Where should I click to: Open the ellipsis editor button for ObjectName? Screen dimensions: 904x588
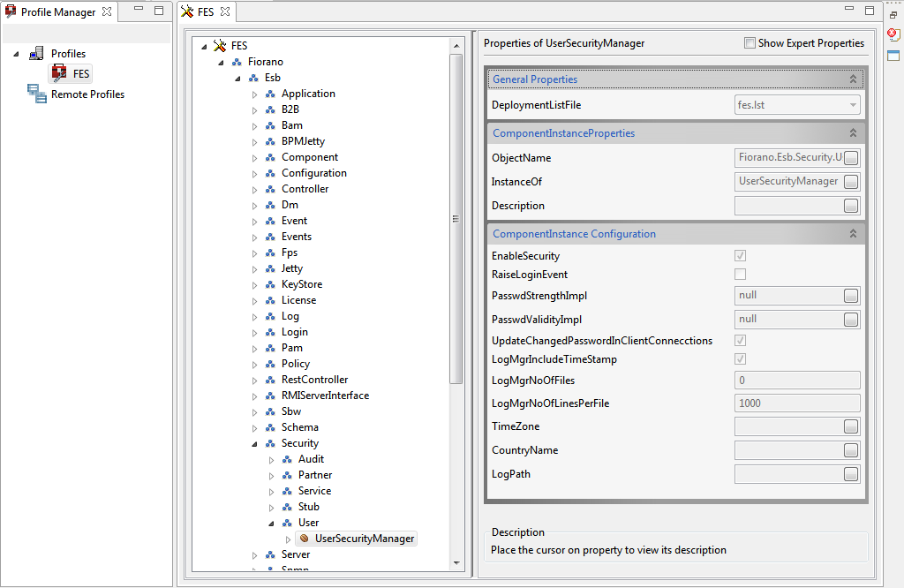click(850, 158)
